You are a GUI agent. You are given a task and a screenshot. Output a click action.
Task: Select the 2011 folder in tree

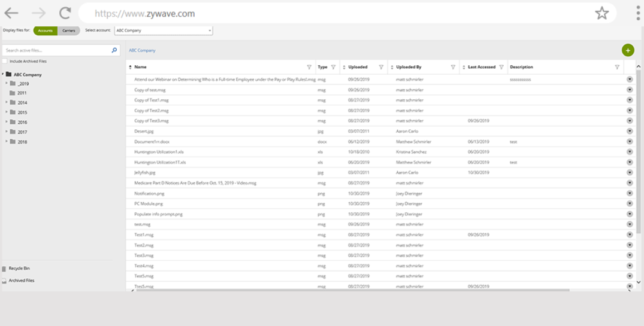[x=22, y=93]
